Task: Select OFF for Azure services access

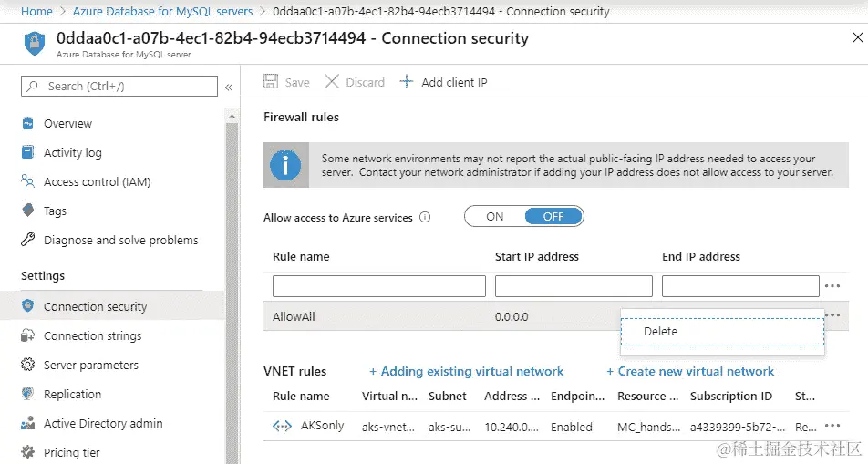Action: 553,216
